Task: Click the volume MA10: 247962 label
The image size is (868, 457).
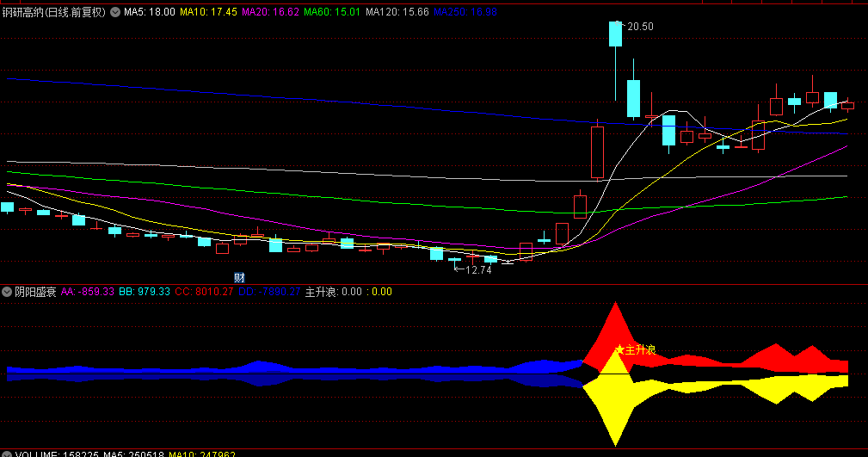Action: pos(202,454)
